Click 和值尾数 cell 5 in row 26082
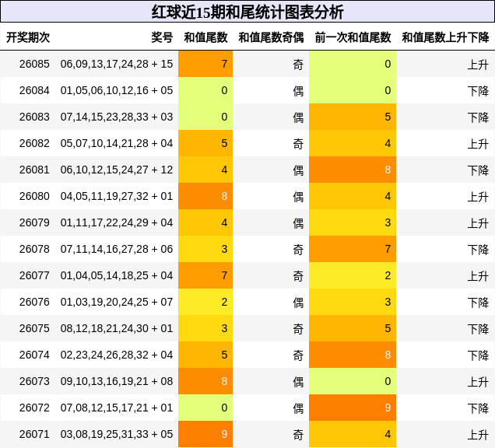 205,144
